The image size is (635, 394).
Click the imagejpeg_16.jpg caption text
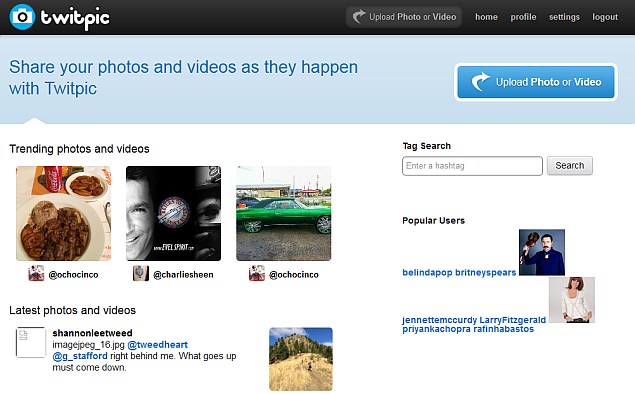88,345
